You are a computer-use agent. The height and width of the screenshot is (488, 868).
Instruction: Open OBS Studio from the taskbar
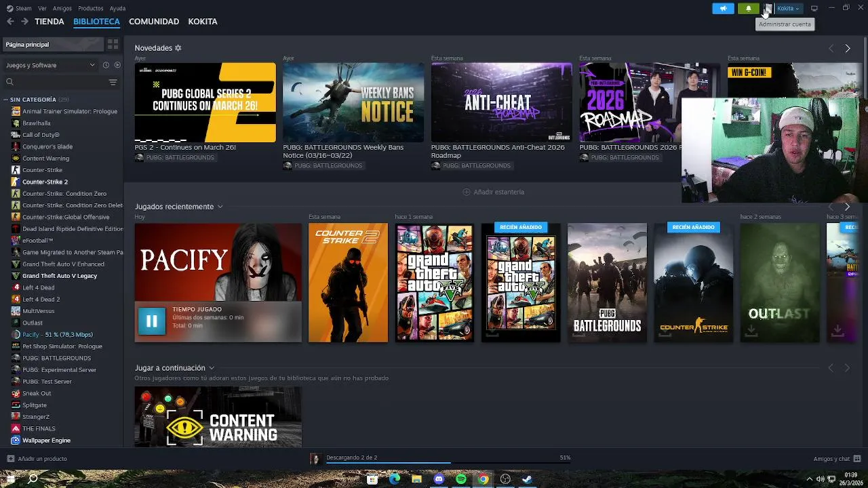click(x=505, y=479)
